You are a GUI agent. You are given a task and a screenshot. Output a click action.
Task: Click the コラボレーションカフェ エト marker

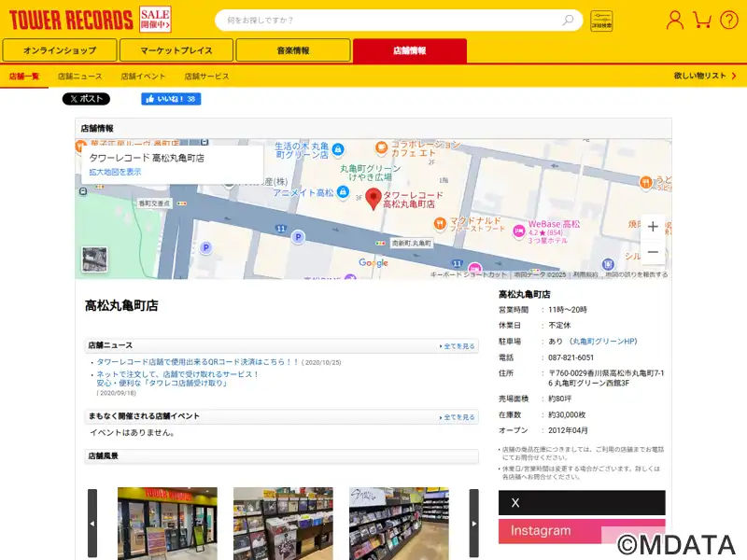tap(381, 147)
